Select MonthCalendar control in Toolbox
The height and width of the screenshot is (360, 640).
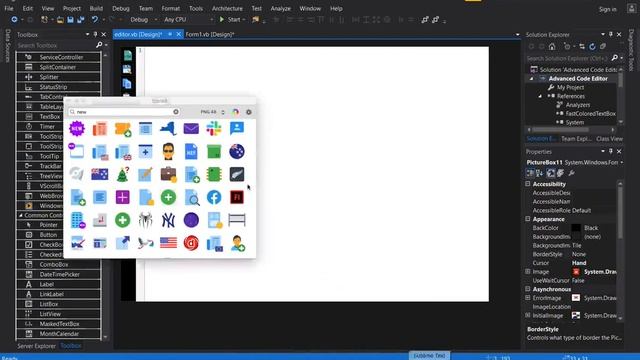[x=58, y=334]
